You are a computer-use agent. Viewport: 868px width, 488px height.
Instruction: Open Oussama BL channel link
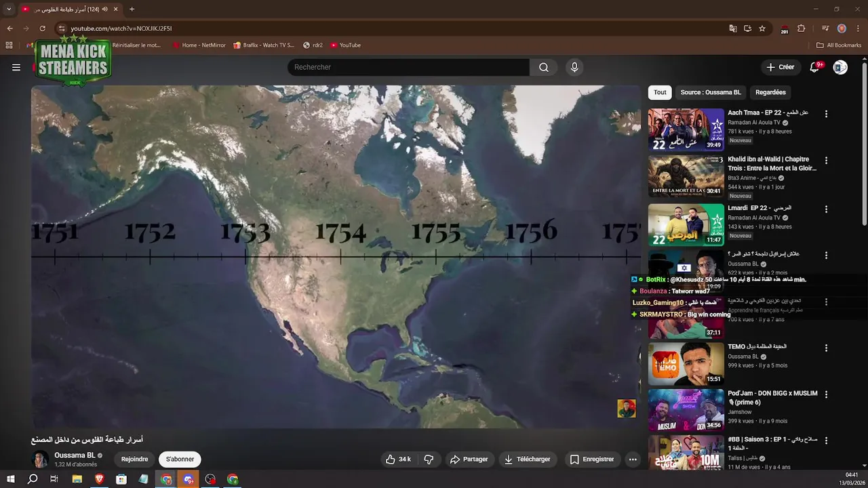pos(75,455)
